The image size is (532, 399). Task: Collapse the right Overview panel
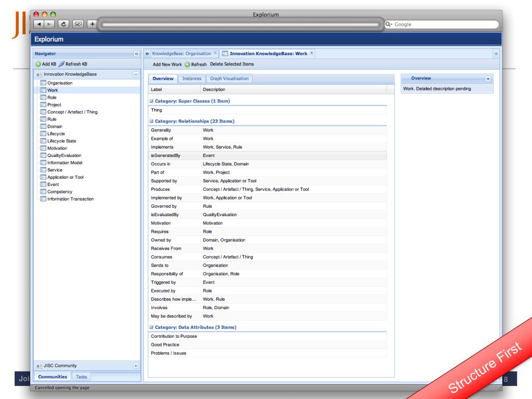(x=488, y=78)
